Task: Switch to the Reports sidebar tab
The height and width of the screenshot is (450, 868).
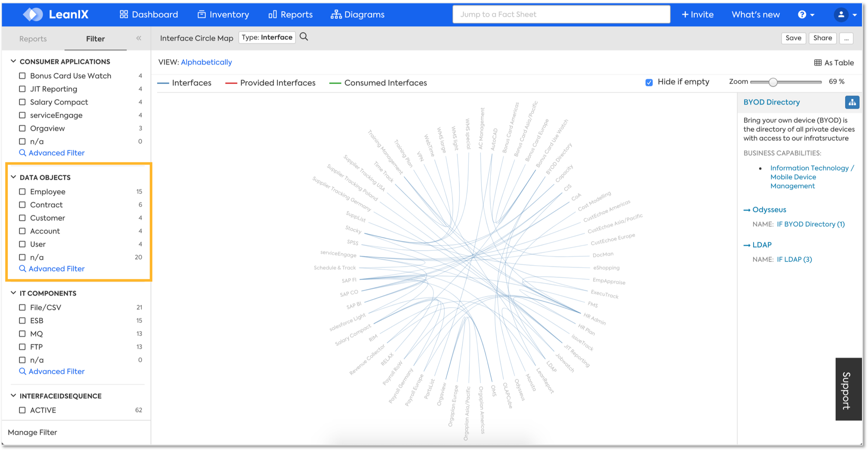Action: (33, 39)
